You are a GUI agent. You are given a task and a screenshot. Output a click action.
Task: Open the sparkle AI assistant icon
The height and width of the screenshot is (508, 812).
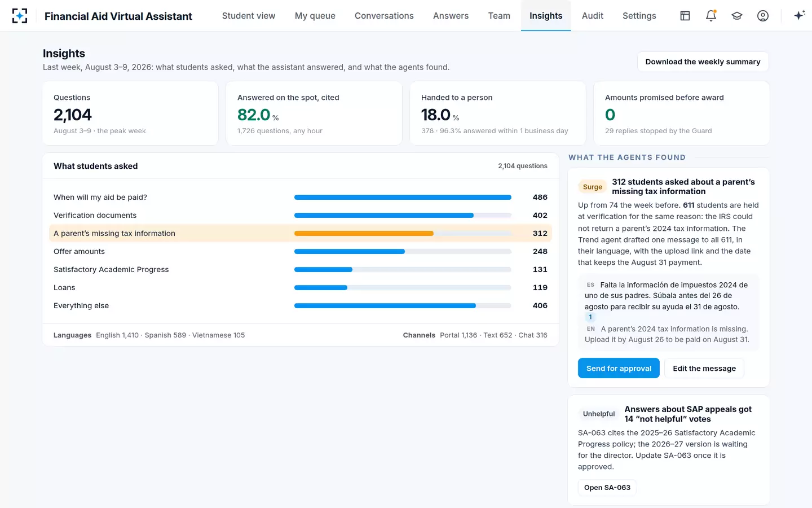[799, 16]
